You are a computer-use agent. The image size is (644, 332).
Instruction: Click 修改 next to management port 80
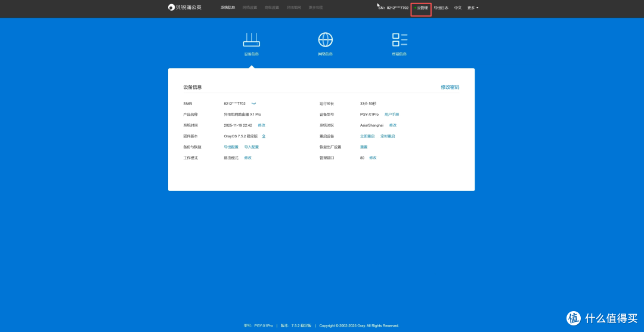[373, 158]
